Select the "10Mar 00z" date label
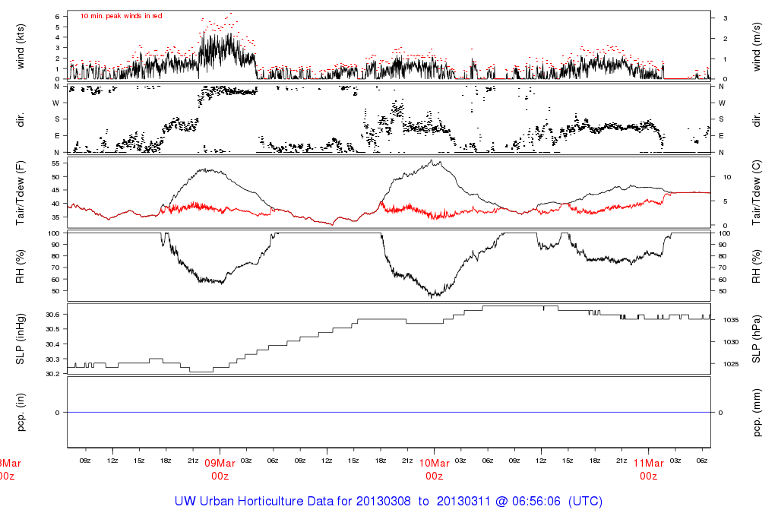 434,470
